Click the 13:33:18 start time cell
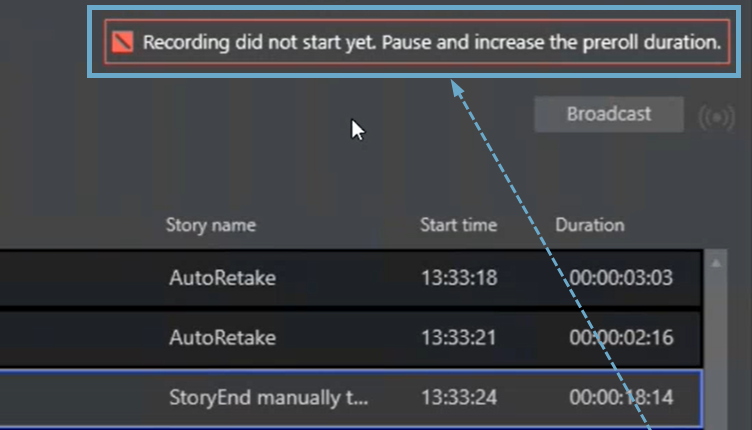Image resolution: width=752 pixels, height=430 pixels. click(458, 278)
